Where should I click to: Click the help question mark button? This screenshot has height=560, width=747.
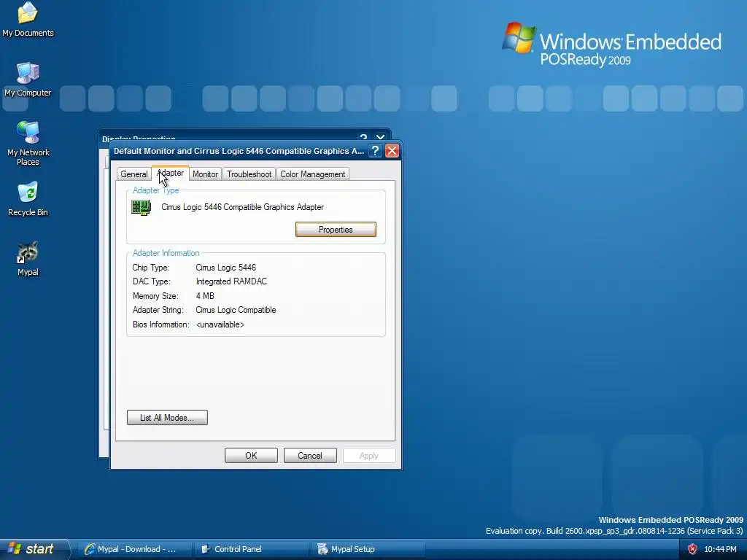(x=376, y=151)
